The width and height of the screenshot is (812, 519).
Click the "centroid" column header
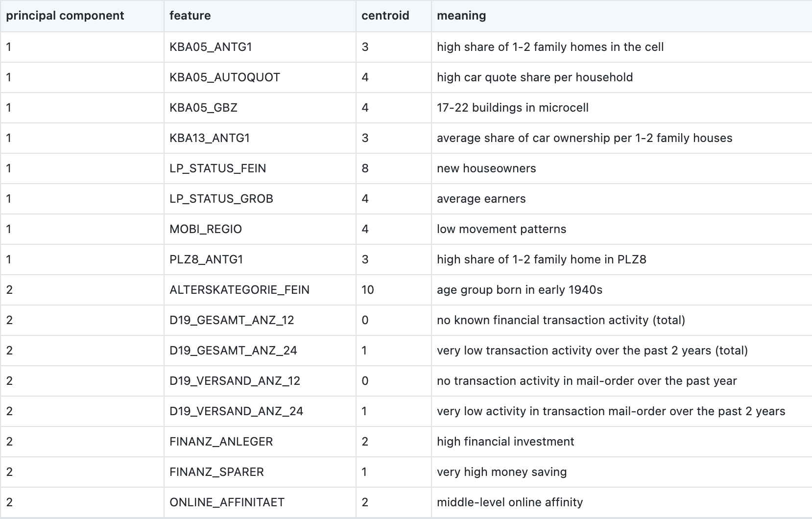pyautogui.click(x=385, y=16)
